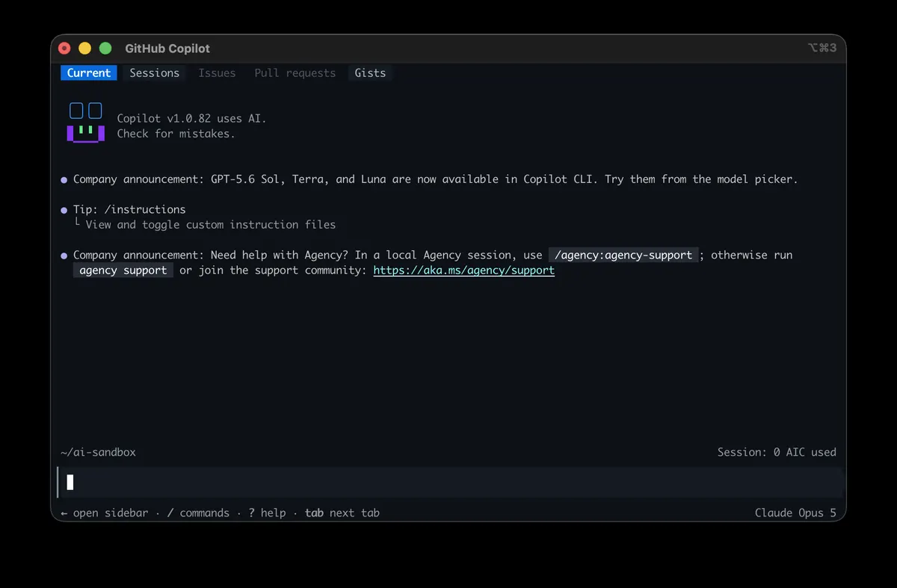The height and width of the screenshot is (588, 897).
Task: Minimize the window with yellow button
Action: coord(85,49)
